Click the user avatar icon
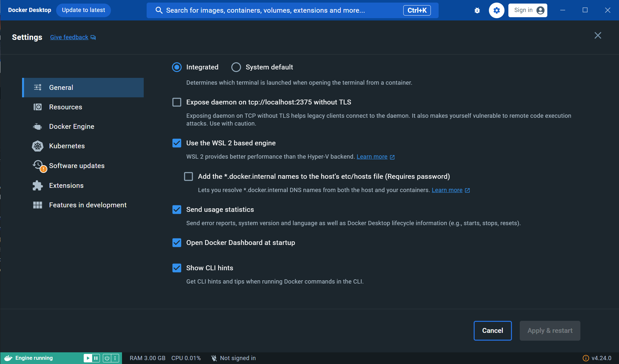The width and height of the screenshot is (619, 364). 540,10
